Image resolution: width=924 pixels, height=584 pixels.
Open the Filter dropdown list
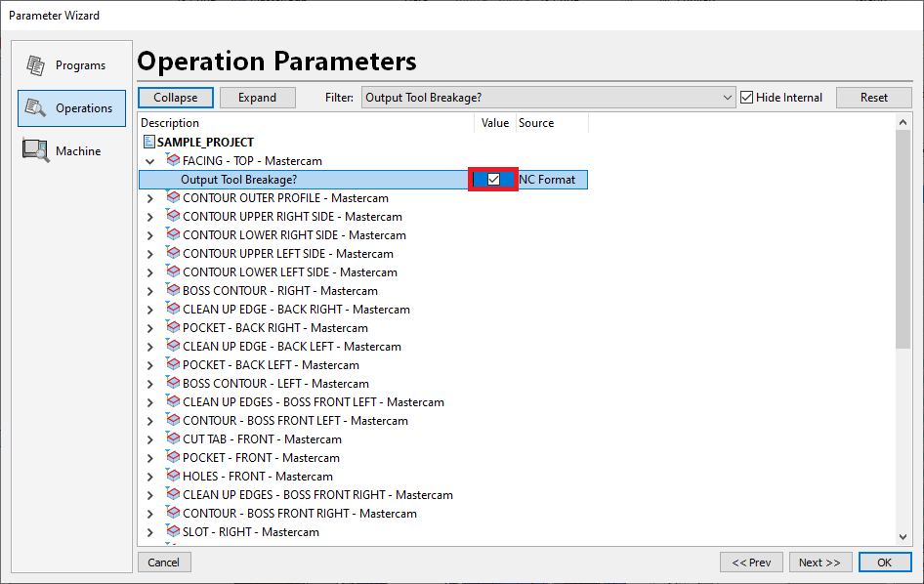[x=727, y=98]
